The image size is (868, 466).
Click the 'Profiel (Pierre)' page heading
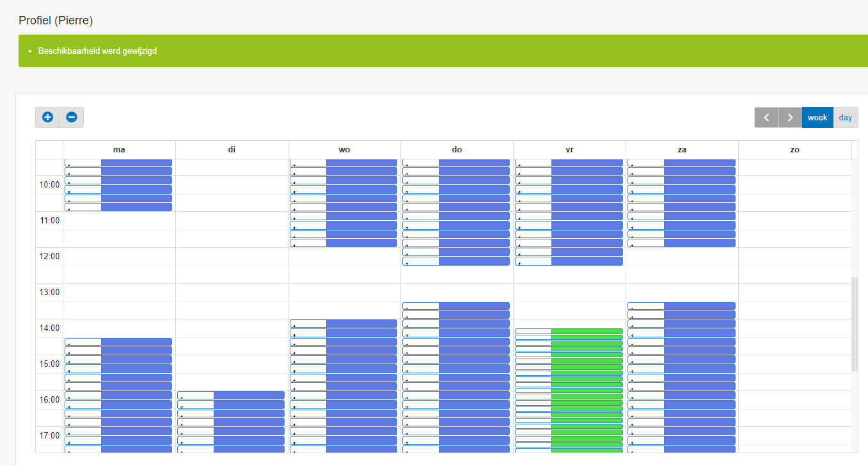(56, 20)
